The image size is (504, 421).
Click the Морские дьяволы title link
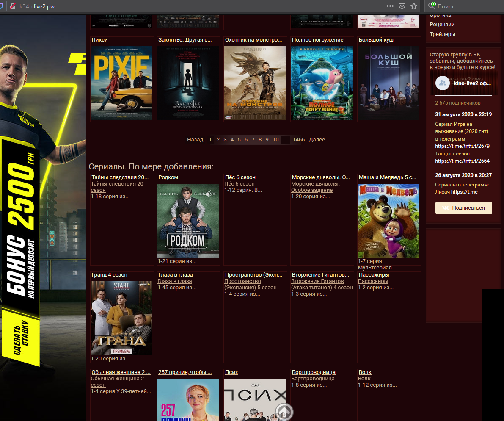pos(321,177)
